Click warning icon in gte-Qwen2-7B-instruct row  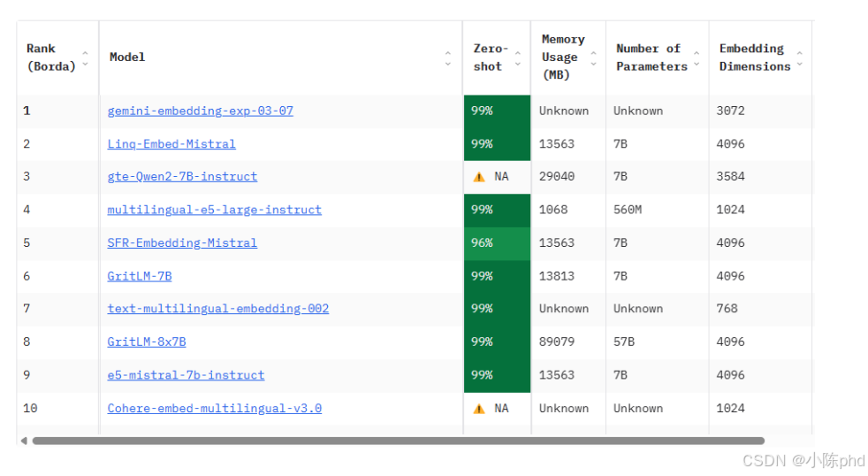tap(479, 177)
